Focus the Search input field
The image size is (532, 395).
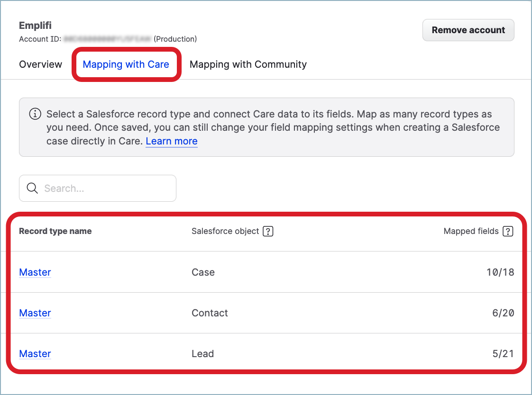tap(97, 189)
